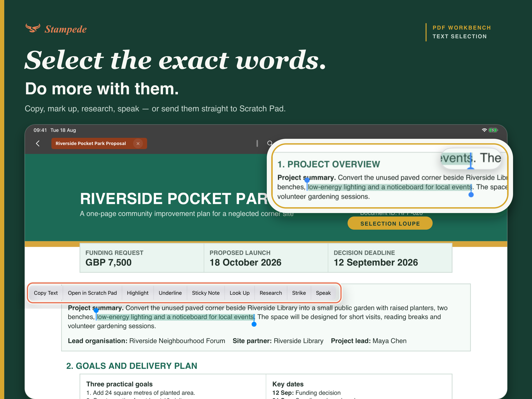Viewport: 532px width, 399px height.
Task: Click the 'Key dates' heading
Action: point(288,384)
